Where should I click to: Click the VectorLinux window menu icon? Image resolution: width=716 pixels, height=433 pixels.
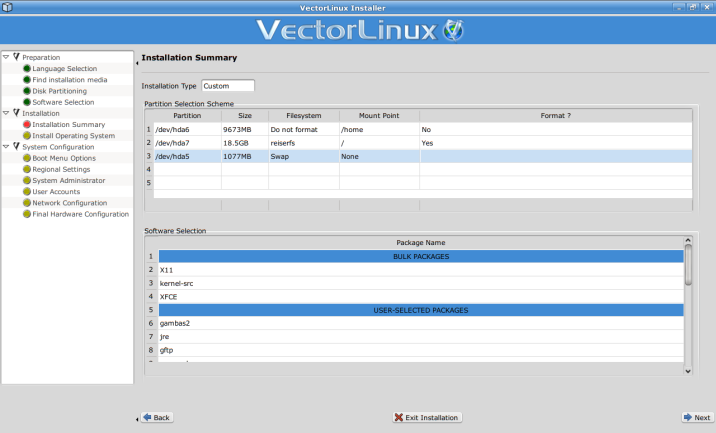click(x=8, y=6)
